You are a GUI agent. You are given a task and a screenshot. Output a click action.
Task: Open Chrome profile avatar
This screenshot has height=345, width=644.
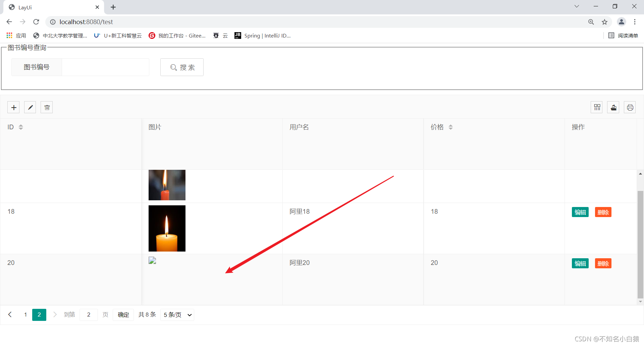pos(621,22)
